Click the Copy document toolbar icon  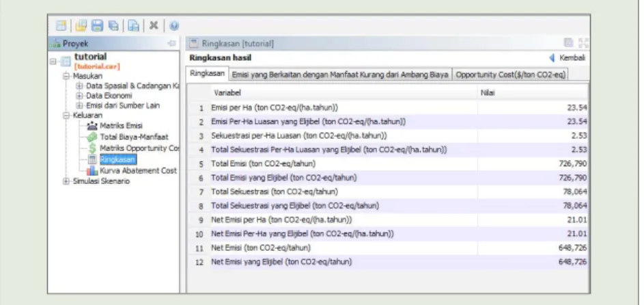point(133,26)
